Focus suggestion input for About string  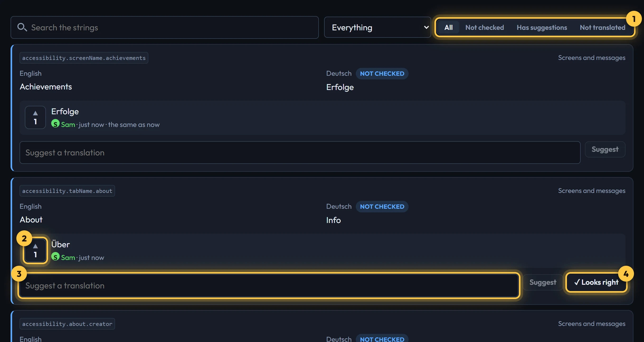(269, 286)
